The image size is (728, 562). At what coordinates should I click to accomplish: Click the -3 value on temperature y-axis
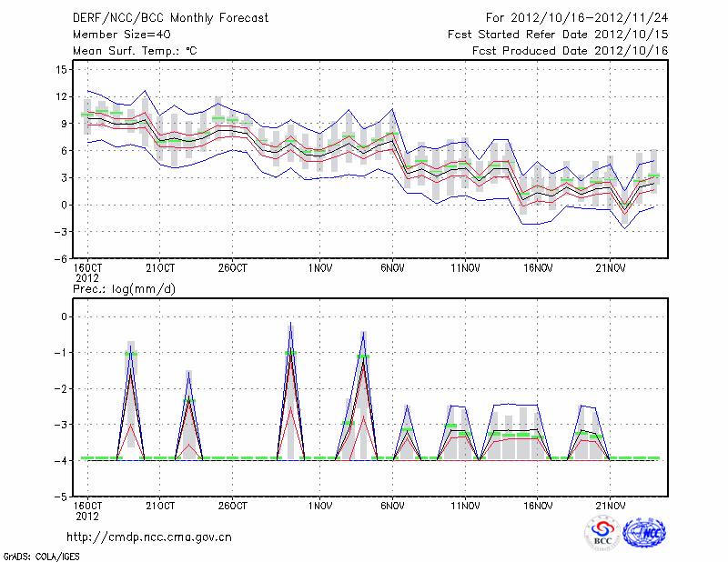coord(61,232)
